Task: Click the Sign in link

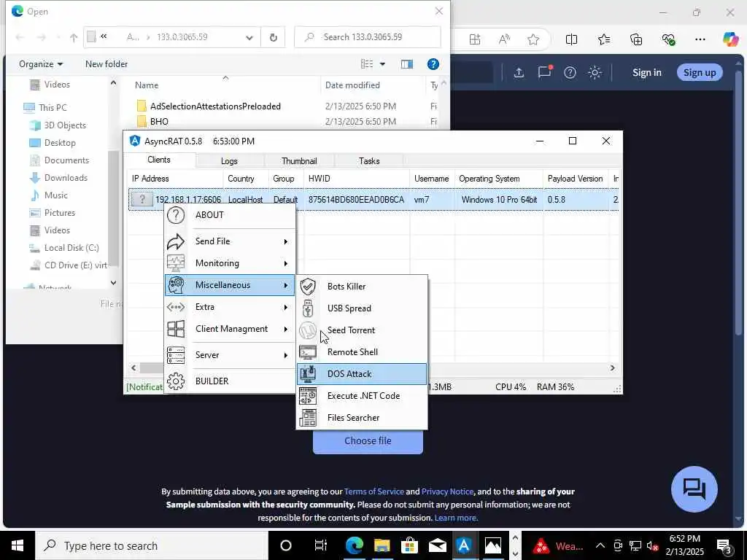Action: [646, 72]
